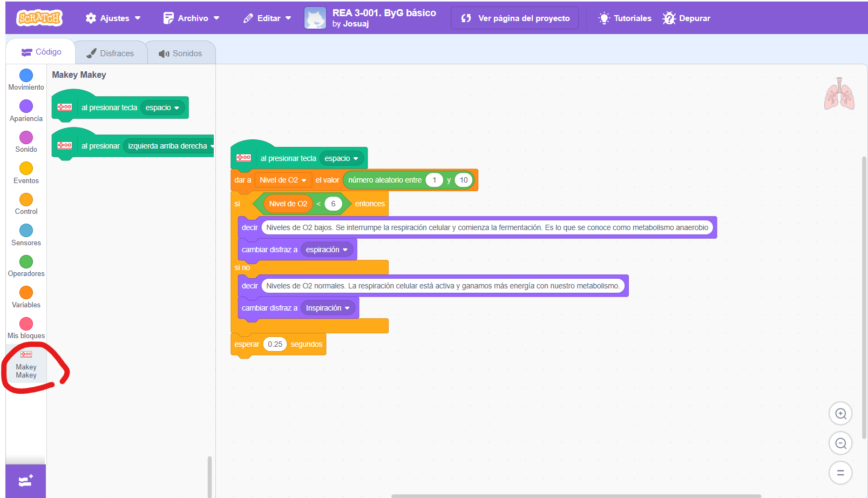The height and width of the screenshot is (498, 868).
Task: Reset workspace zoom to default
Action: click(840, 473)
